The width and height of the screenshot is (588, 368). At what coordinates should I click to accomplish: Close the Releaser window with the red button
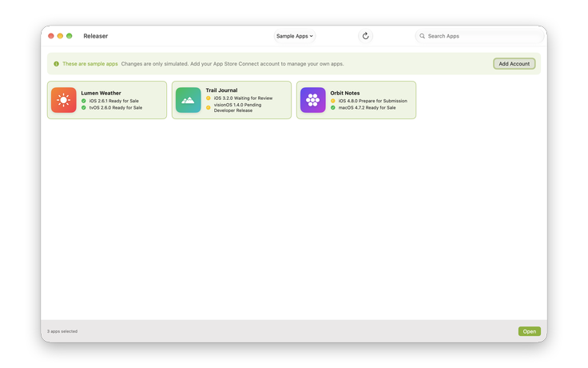click(51, 36)
